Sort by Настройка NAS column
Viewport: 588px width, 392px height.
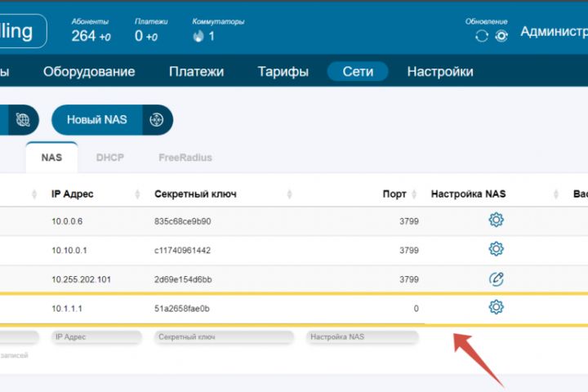pyautogui.click(x=556, y=194)
